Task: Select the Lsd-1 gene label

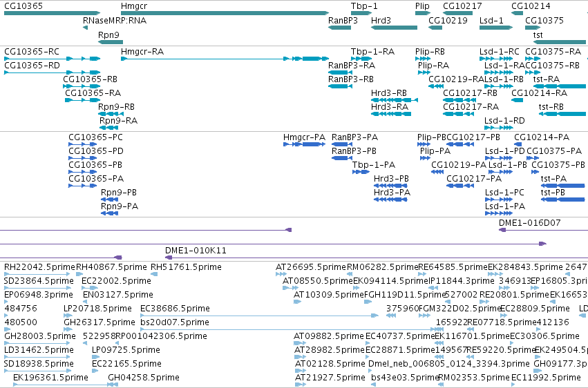Action: click(x=491, y=21)
